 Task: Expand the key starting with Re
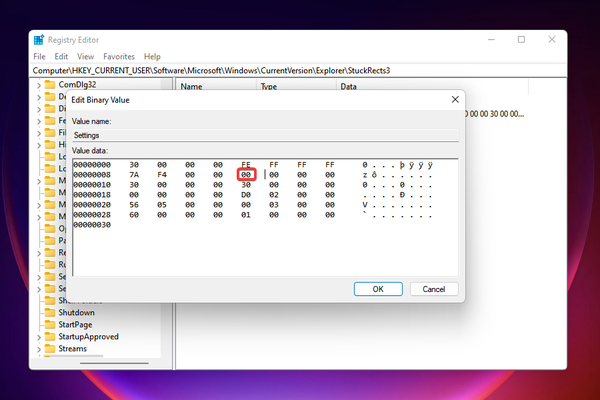pos(39,253)
